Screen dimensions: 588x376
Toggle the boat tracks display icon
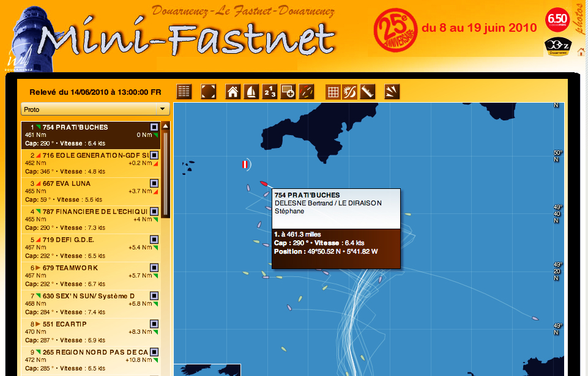pos(307,92)
